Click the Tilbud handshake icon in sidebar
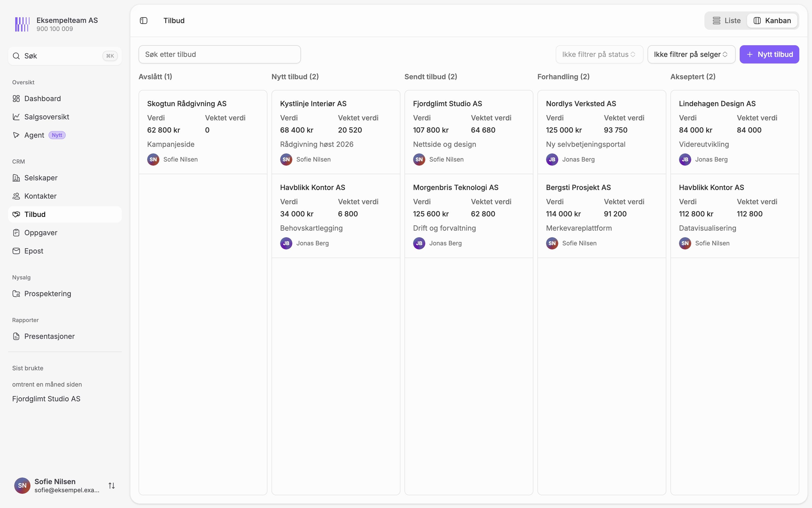 point(16,214)
